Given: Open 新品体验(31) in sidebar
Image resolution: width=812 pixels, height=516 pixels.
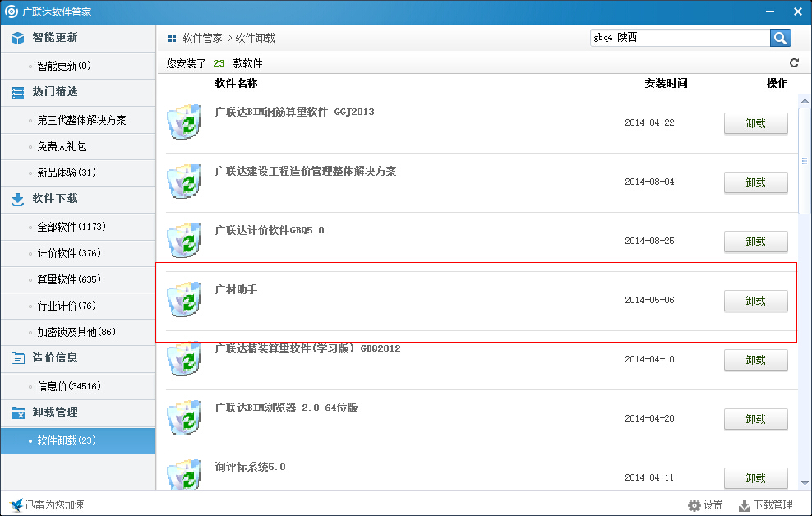Looking at the screenshot, I should click(x=78, y=173).
